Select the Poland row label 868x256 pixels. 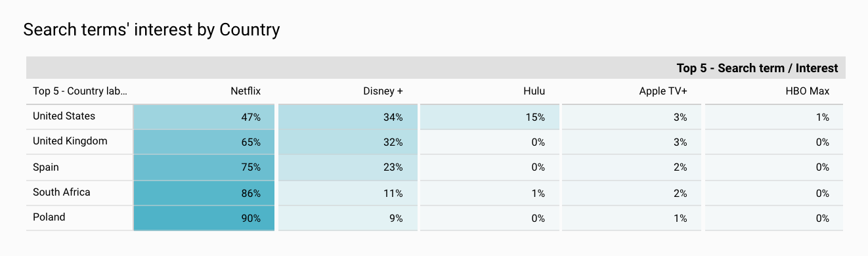(x=49, y=217)
